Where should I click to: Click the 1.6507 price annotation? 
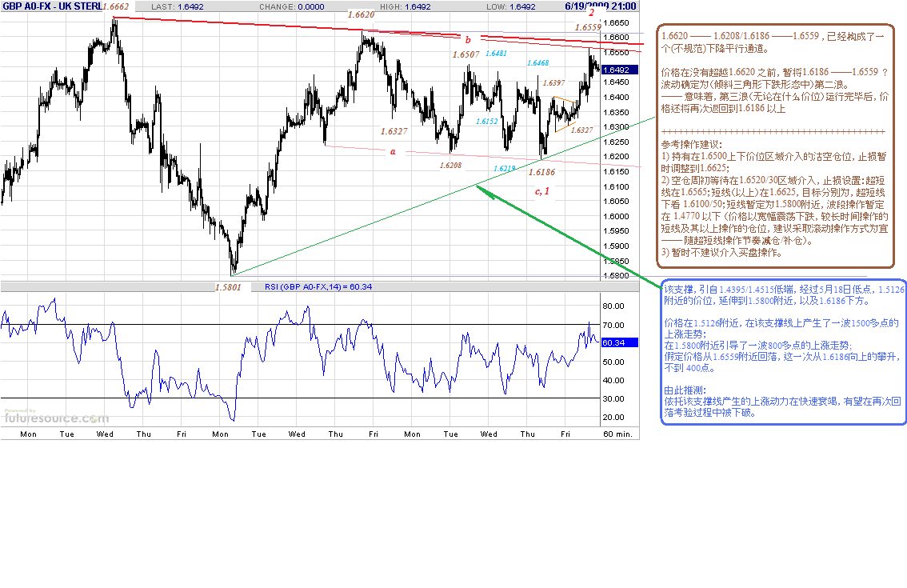pos(465,54)
